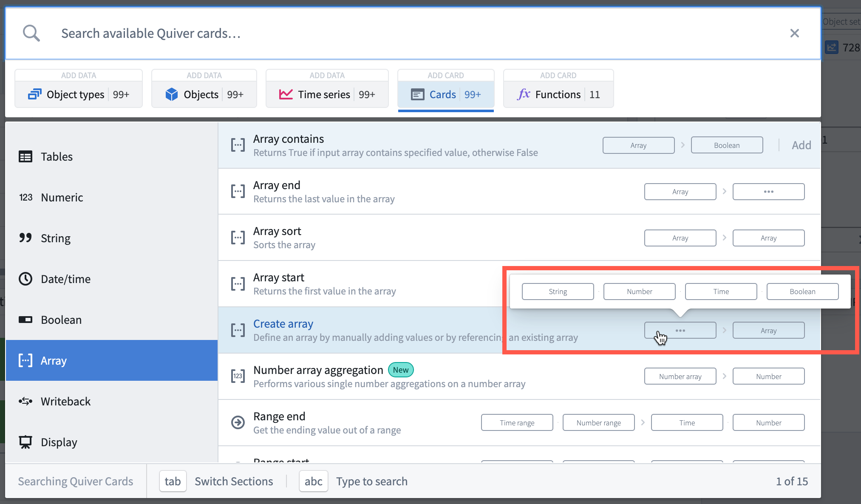861x504 pixels.
Task: Select the Cards tab
Action: 446,88
